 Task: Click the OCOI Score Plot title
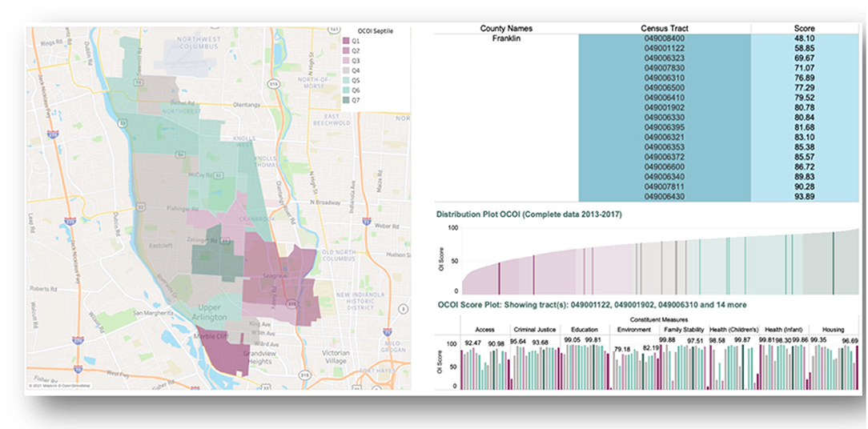click(x=591, y=304)
